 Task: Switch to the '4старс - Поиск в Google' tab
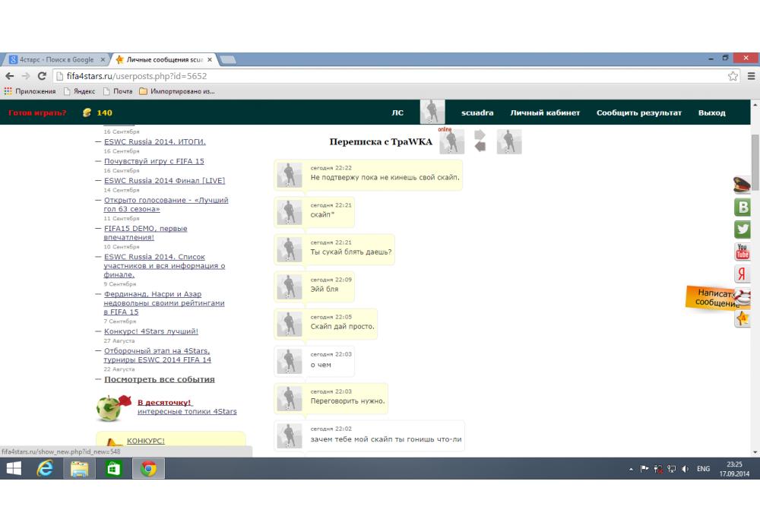[x=56, y=59]
